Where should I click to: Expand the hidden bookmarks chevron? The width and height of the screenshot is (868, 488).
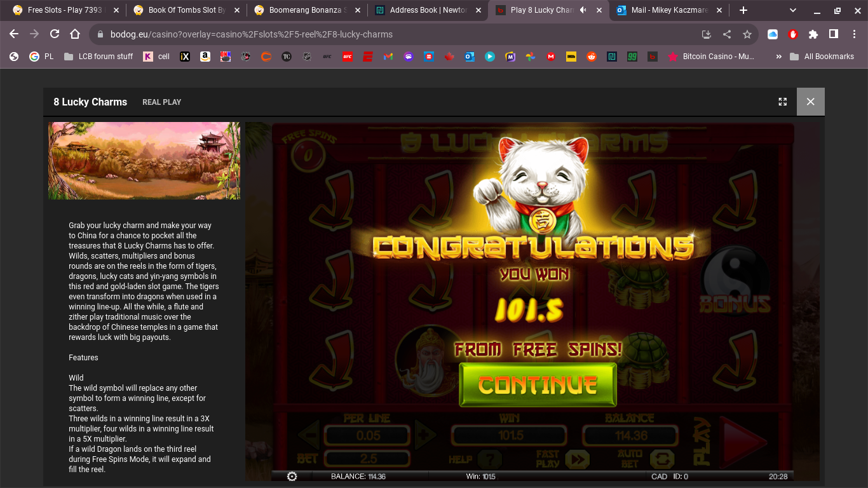tap(778, 57)
